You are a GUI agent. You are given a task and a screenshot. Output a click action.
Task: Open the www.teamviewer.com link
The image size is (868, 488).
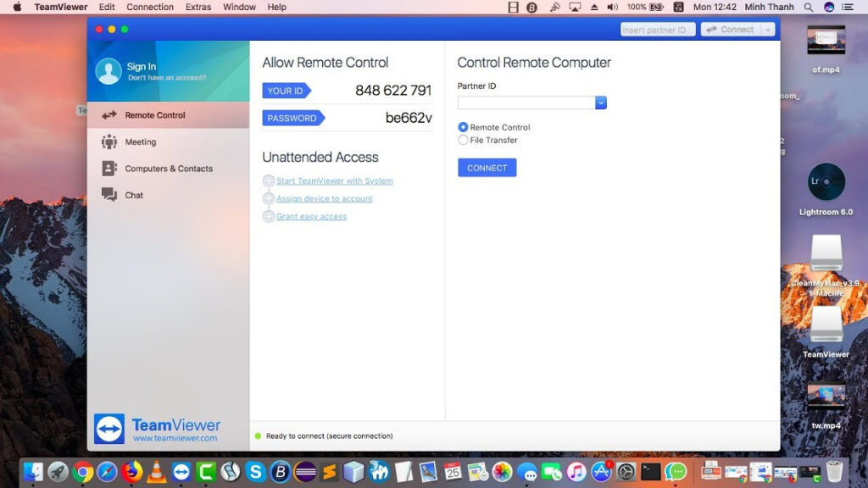(x=175, y=438)
